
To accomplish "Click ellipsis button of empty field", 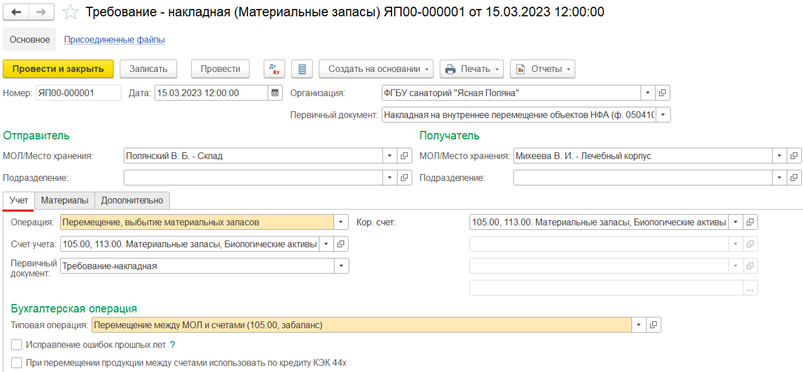I will 750,288.
